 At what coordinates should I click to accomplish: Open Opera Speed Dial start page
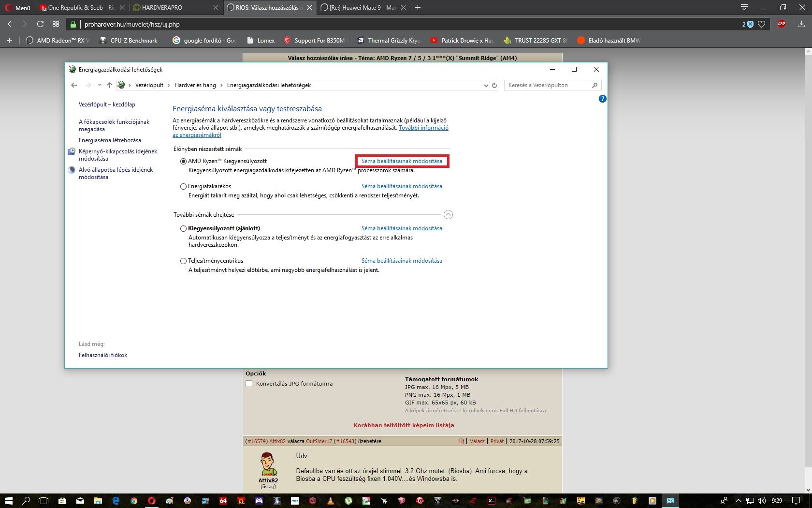[x=56, y=24]
